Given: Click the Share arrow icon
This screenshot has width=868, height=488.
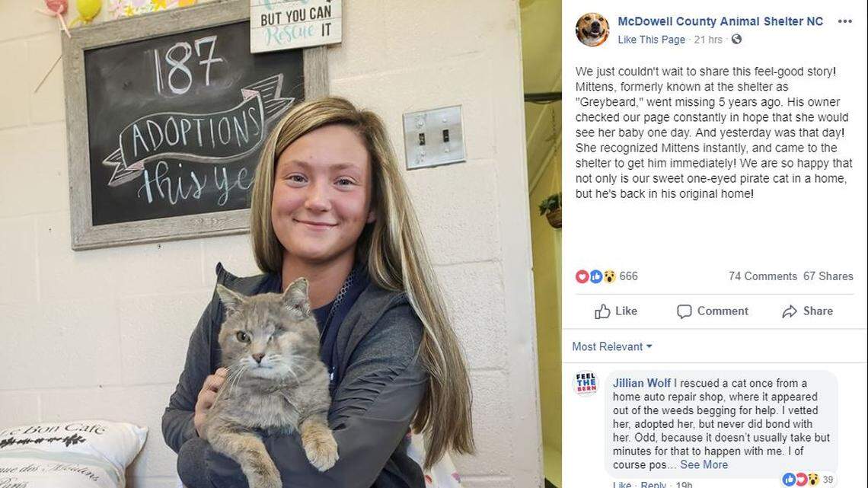Looking at the screenshot, I should coord(790,311).
